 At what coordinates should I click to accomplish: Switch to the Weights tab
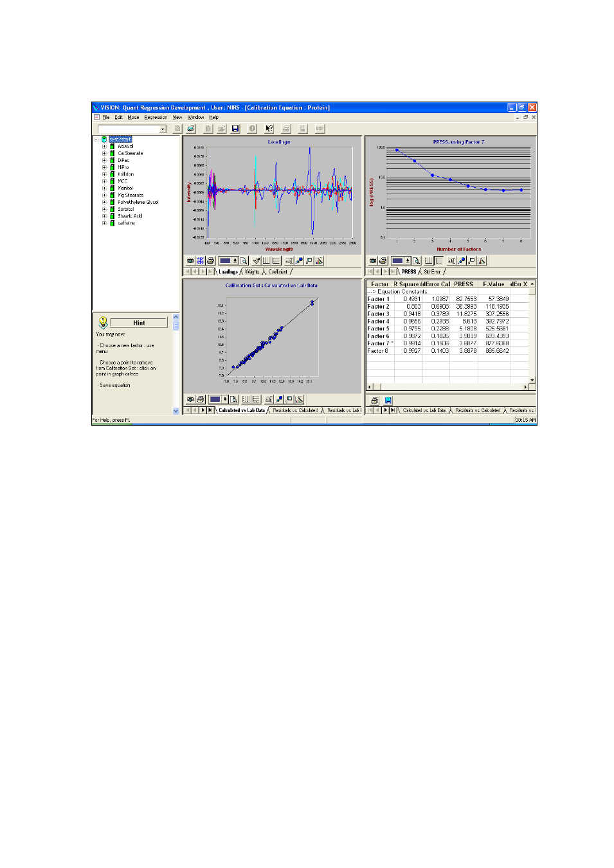click(x=252, y=272)
